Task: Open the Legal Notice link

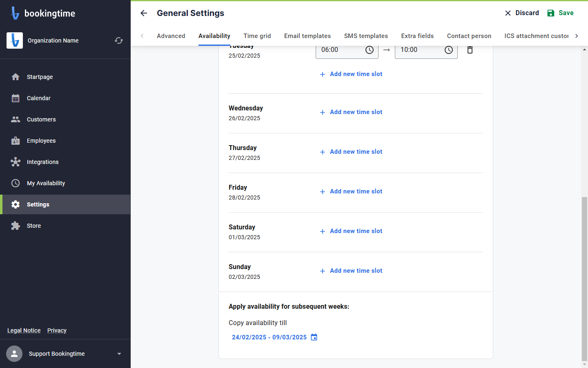Action: pyautogui.click(x=24, y=330)
